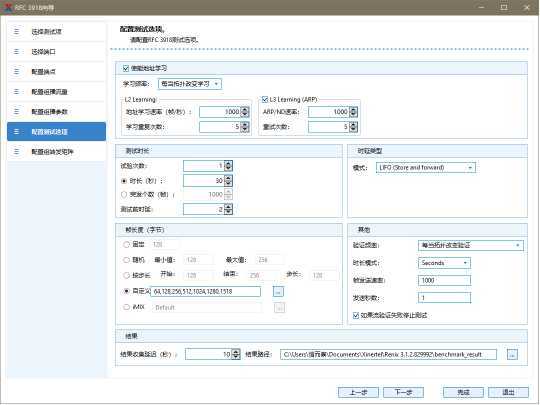This screenshot has width=540, height=405.
Task: Click the custom frame sizes 64,128,256 field
Action: coord(206,292)
